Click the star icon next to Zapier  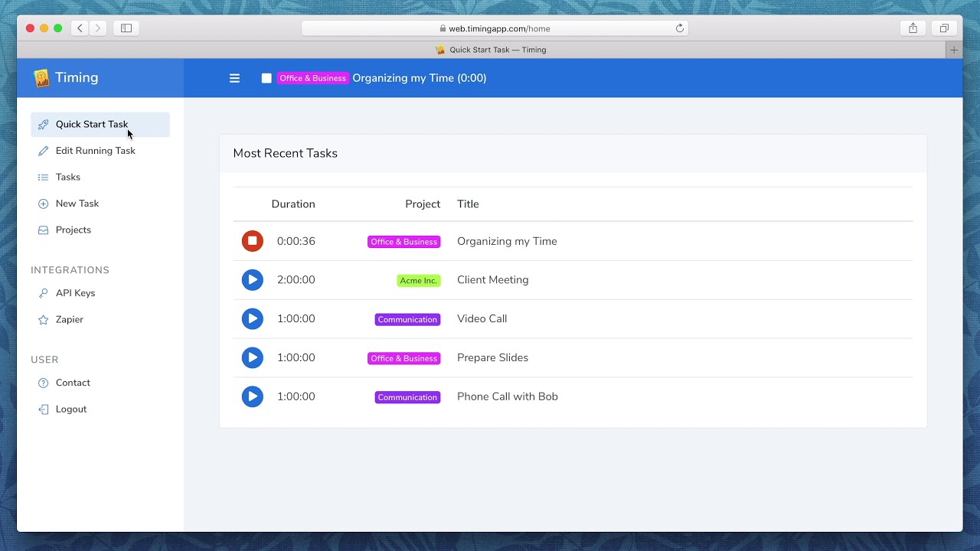coord(43,320)
